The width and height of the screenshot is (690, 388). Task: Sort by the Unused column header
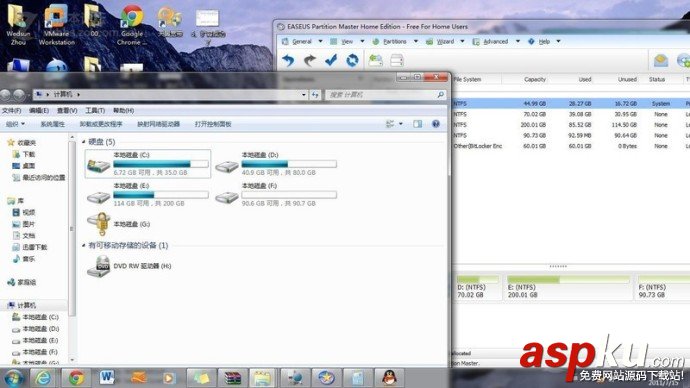click(627, 79)
